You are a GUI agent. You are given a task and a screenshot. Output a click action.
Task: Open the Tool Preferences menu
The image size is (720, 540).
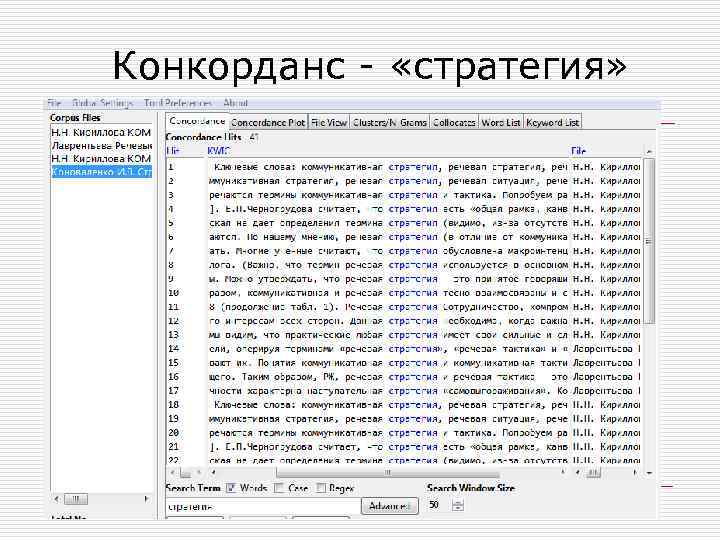tap(178, 103)
